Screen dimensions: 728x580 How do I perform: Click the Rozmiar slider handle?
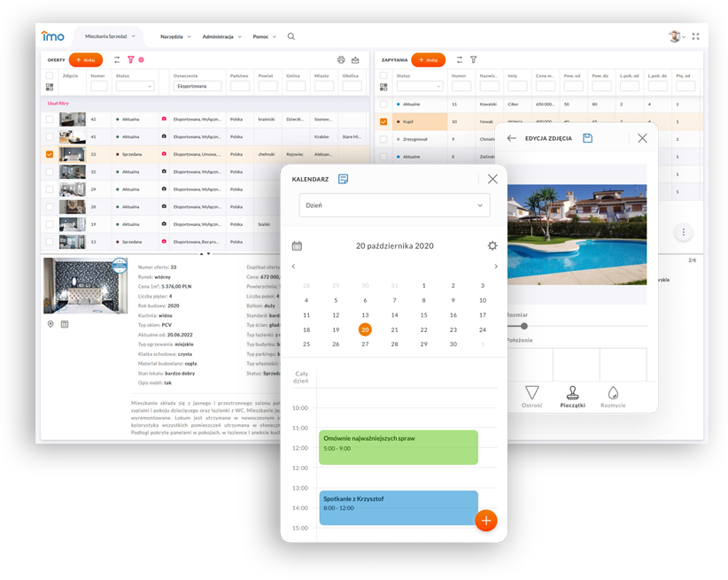524,326
